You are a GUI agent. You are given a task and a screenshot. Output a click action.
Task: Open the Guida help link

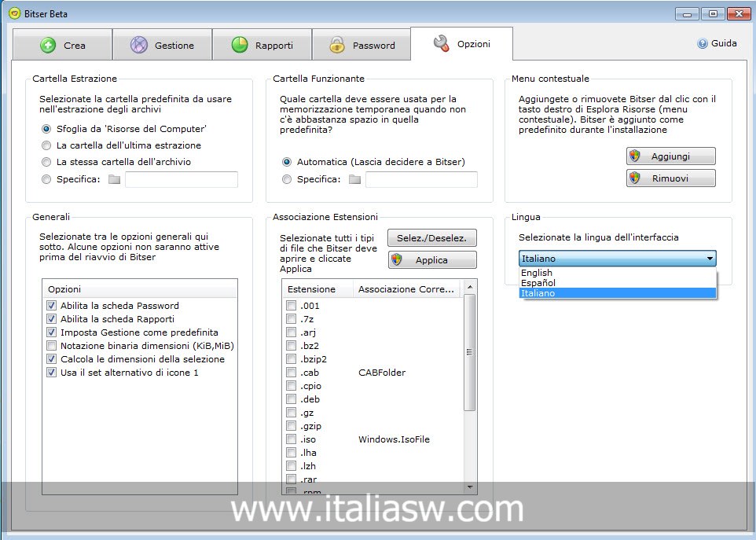(x=717, y=43)
